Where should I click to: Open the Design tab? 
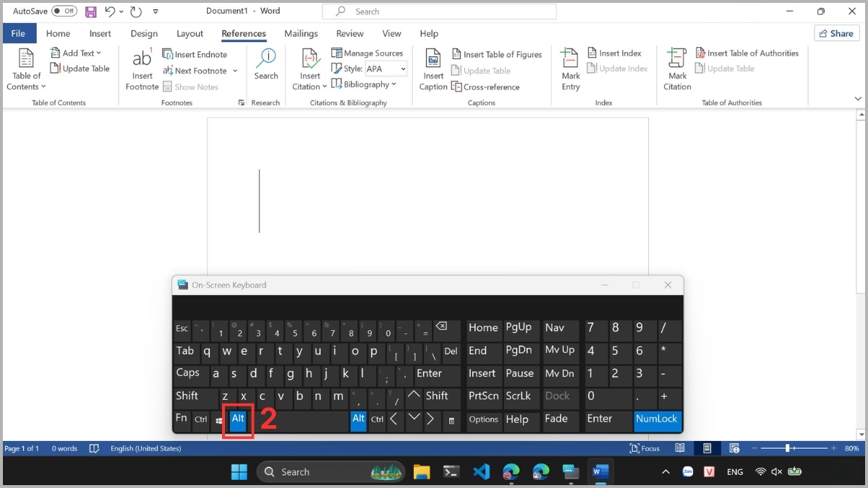144,33
